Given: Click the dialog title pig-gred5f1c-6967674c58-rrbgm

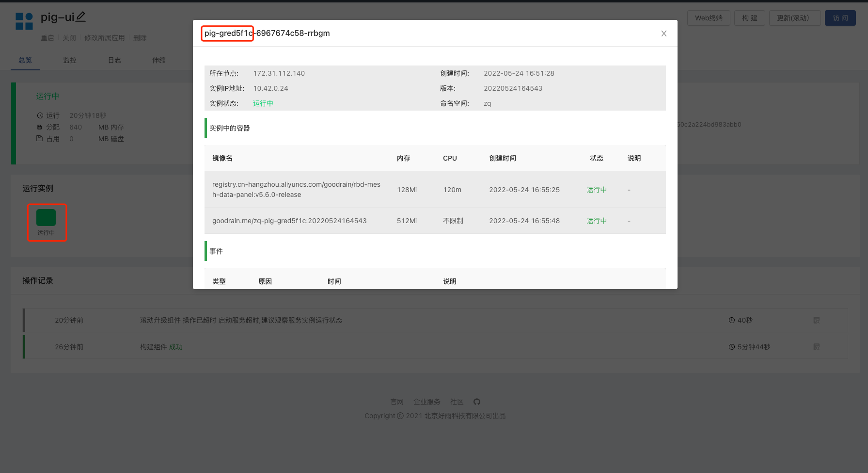Looking at the screenshot, I should 267,33.
